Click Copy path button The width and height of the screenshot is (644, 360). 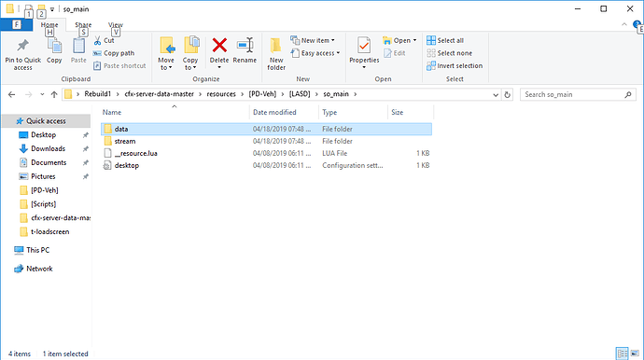click(x=114, y=53)
